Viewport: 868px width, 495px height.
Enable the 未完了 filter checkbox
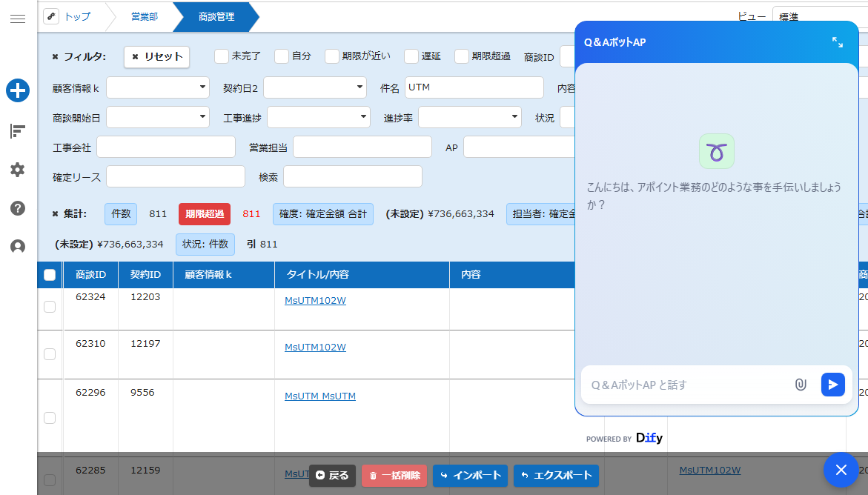pos(222,56)
